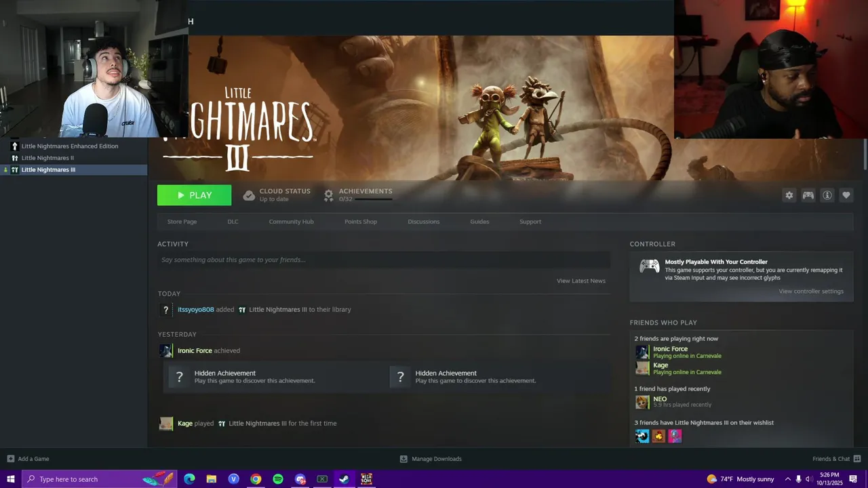Viewport: 868px width, 488px height.
Task: Click the Achievements progress bar
Action: [x=374, y=199]
